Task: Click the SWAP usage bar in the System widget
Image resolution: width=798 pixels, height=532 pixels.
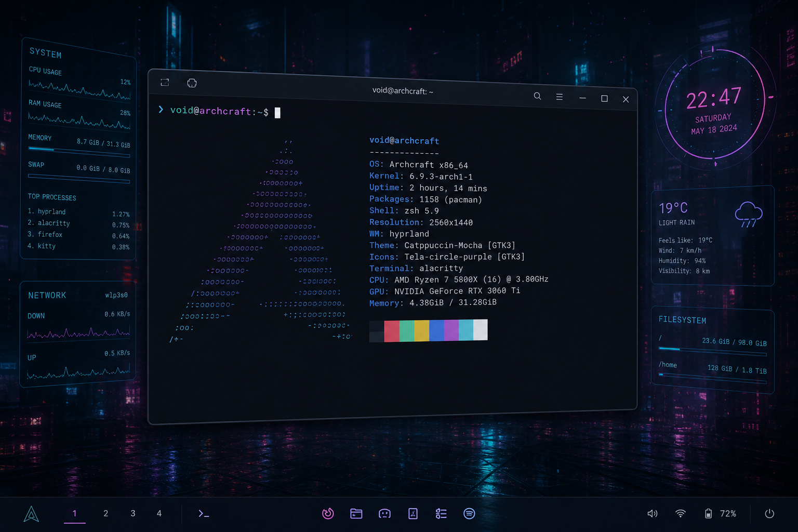Action: tap(79, 179)
